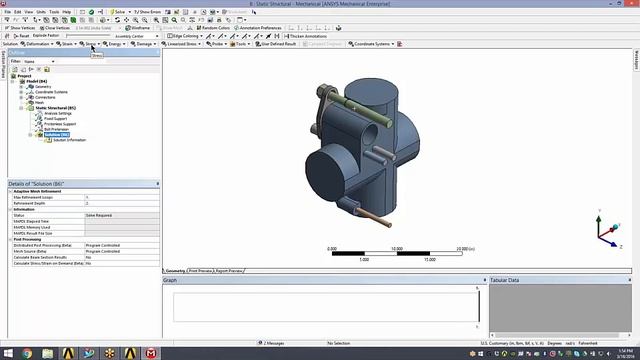
Task: Select the Zoom tool icon
Action: (135, 20)
